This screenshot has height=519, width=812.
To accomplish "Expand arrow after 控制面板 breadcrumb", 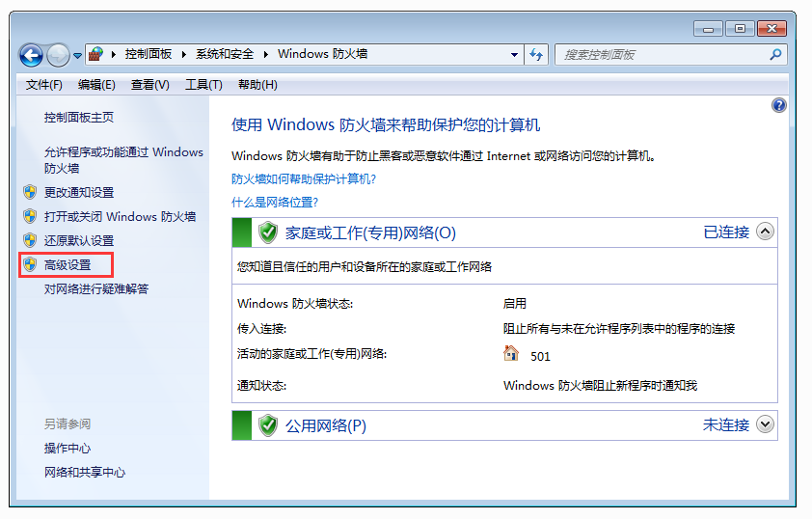I will [x=184, y=54].
